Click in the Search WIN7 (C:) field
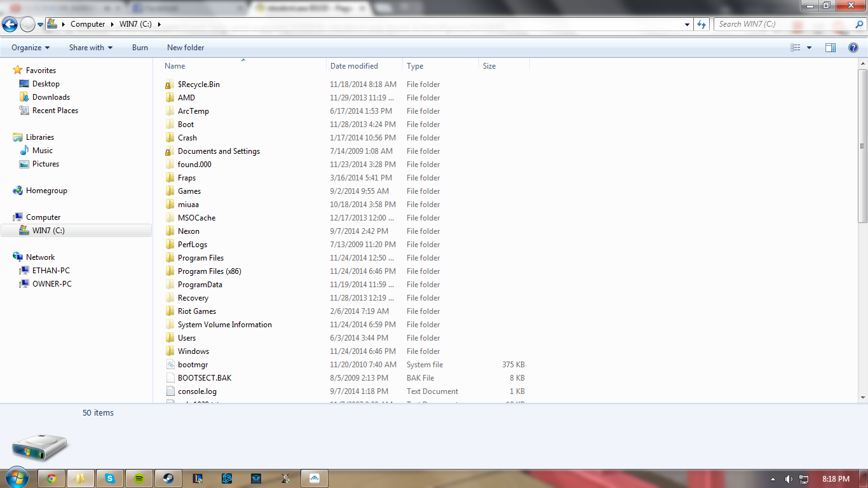 [783, 24]
